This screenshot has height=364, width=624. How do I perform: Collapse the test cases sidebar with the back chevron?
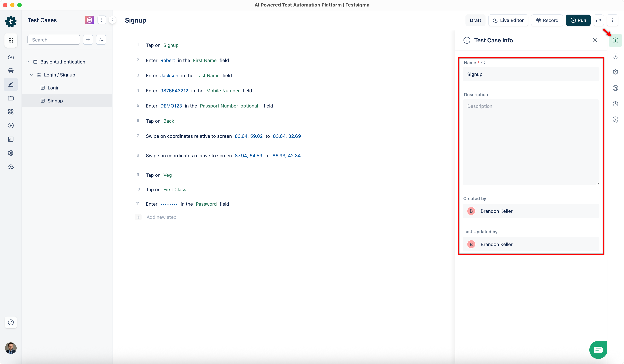(x=113, y=20)
